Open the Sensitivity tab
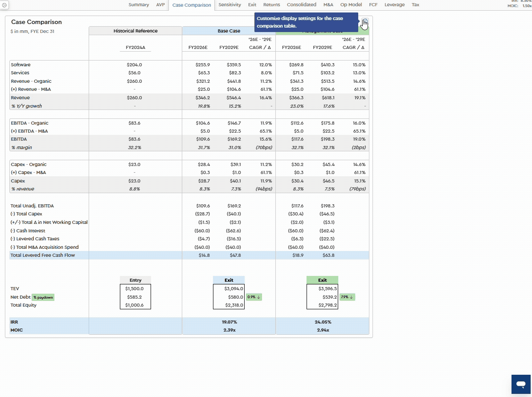532x397 pixels. [x=229, y=5]
